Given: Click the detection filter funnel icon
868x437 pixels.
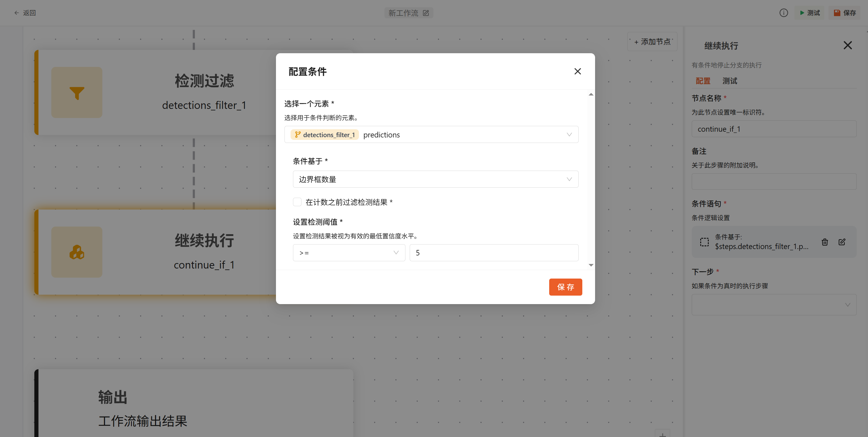Looking at the screenshot, I should 77,93.
